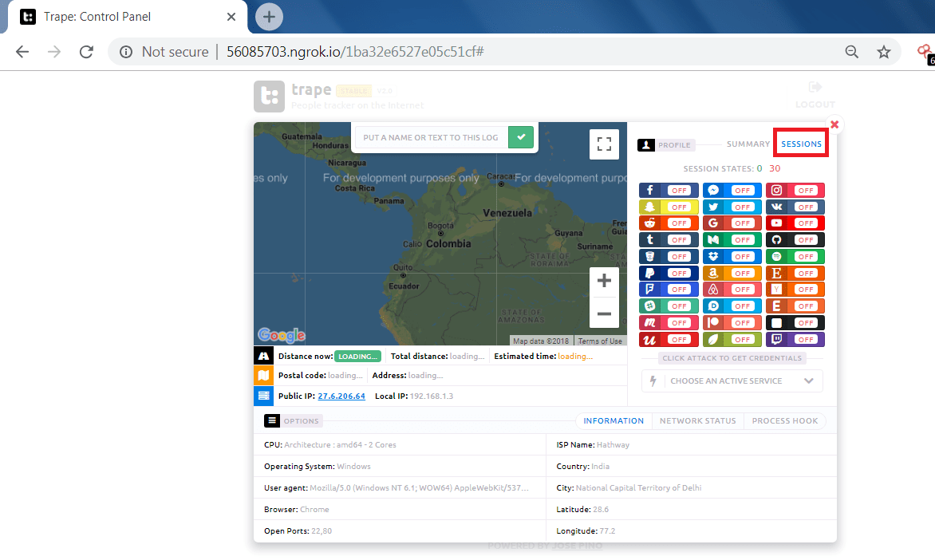Click the Open Ports value 22,80
Screen dimensions: 935x560
coord(322,530)
